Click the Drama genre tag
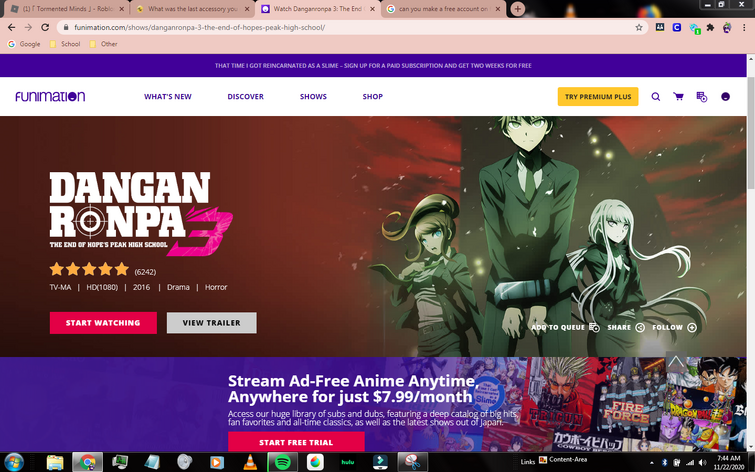The height and width of the screenshot is (472, 755). click(178, 287)
